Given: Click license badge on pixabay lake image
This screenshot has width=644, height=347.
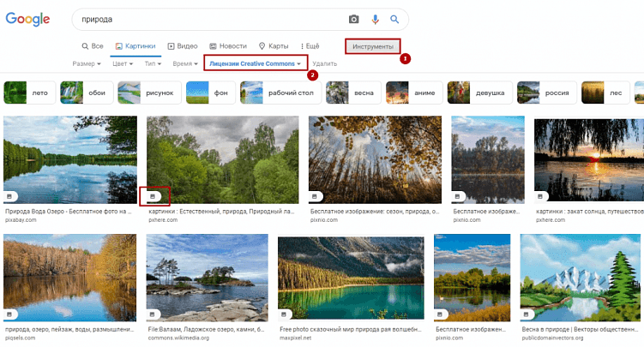Looking at the screenshot, I should (9, 196).
